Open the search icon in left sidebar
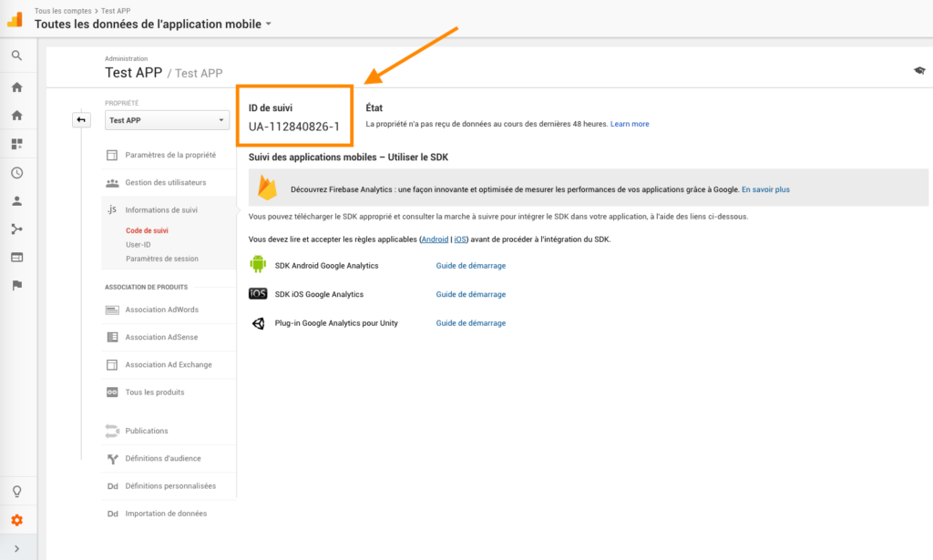Screen dimensions: 933x560 [x=16, y=56]
